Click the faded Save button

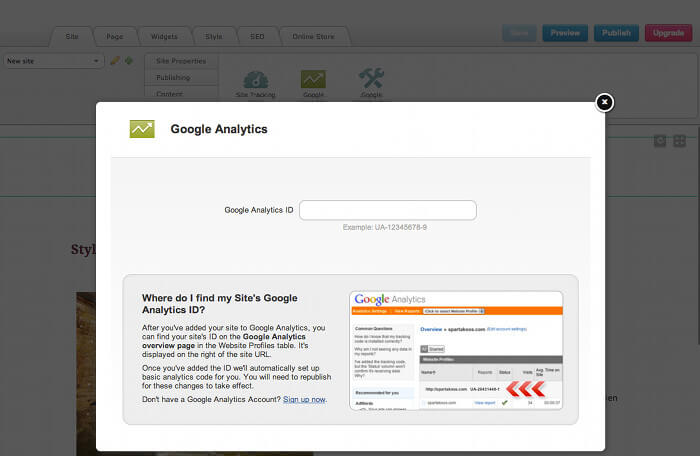tap(519, 33)
